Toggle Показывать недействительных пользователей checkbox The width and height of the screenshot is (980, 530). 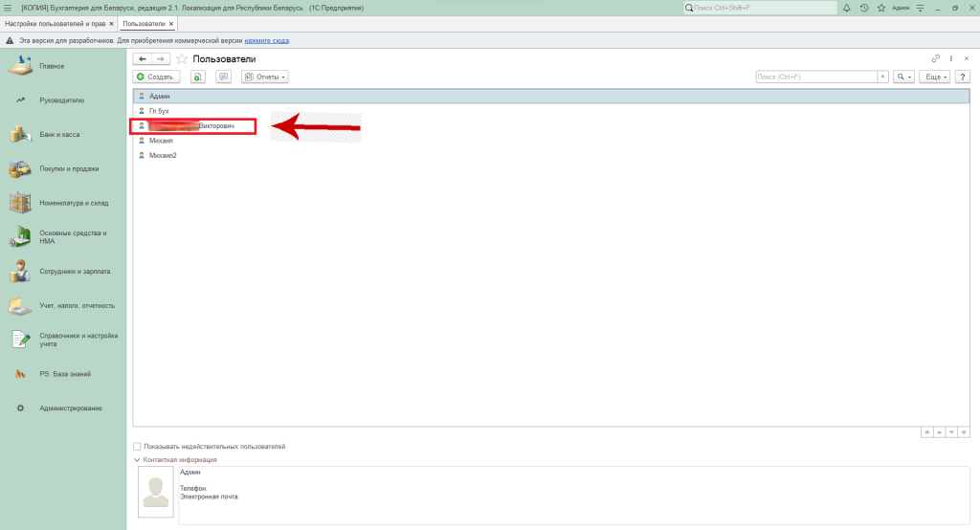(137, 447)
